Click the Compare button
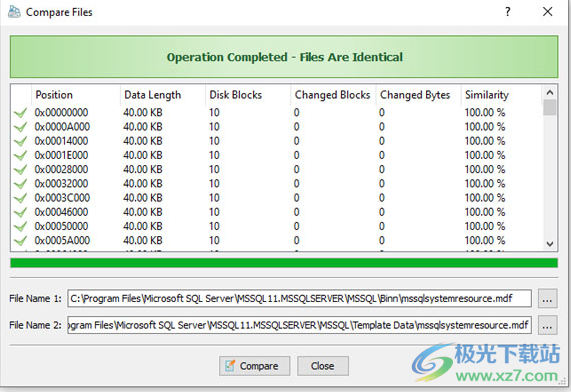Screen dimensions: 571x392 click(255, 366)
